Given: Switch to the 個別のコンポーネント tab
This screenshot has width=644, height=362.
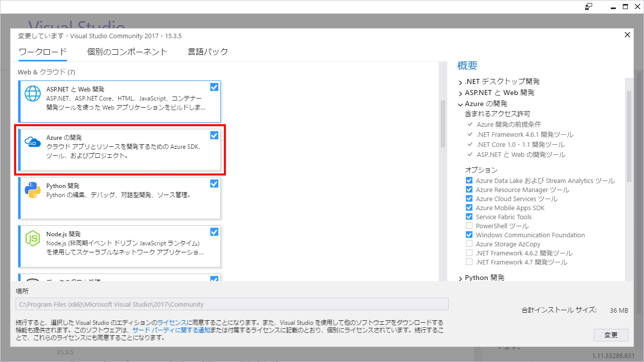Looking at the screenshot, I should coord(127,52).
